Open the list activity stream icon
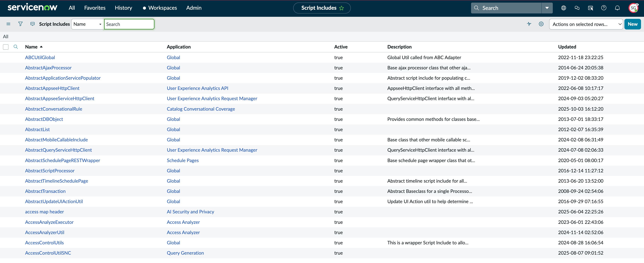644x263 pixels. pyautogui.click(x=32, y=24)
